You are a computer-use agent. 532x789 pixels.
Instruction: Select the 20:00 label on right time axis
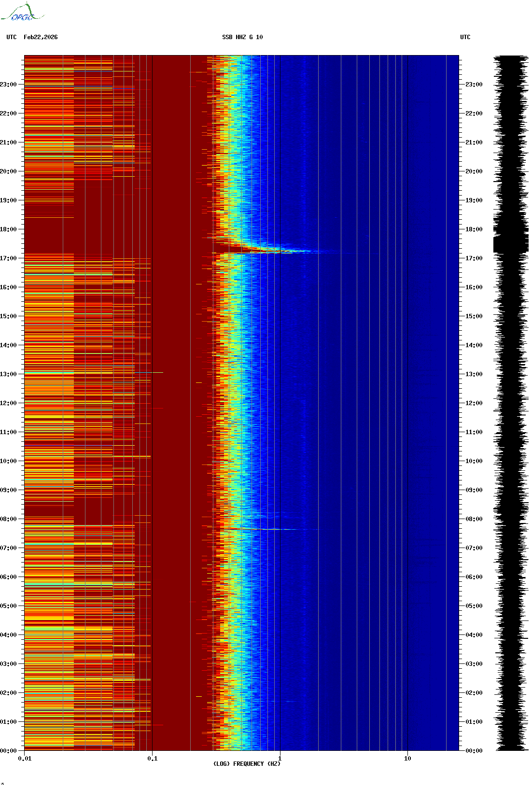(x=474, y=171)
